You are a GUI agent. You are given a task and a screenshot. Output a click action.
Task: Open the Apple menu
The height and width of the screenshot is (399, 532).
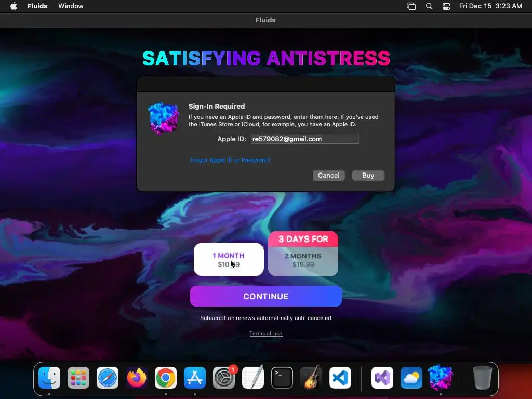(x=14, y=6)
